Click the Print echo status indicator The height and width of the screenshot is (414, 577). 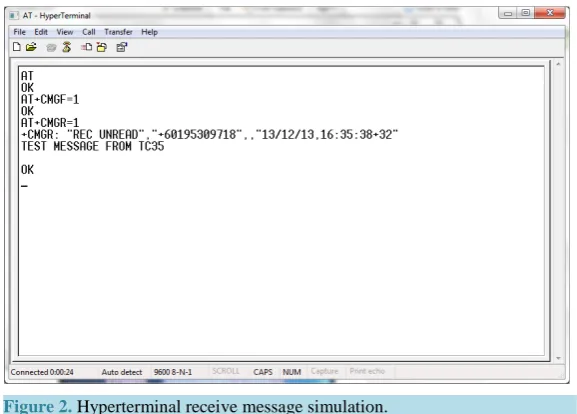367,371
